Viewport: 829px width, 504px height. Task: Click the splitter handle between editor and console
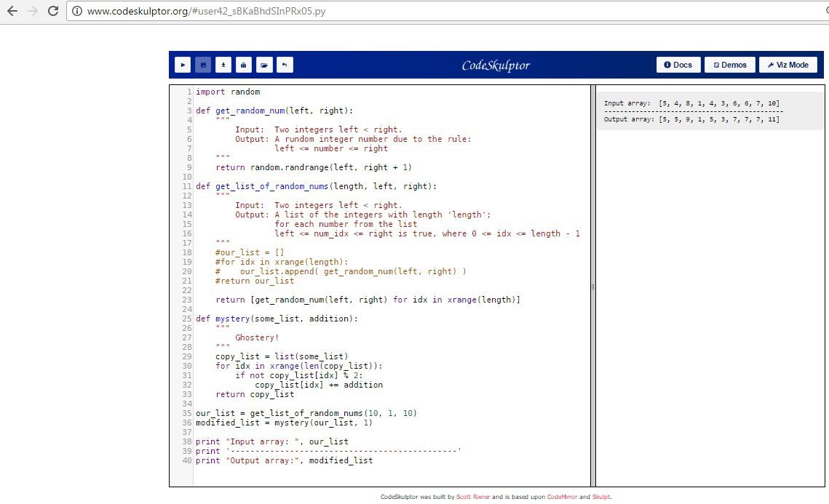(x=592, y=287)
